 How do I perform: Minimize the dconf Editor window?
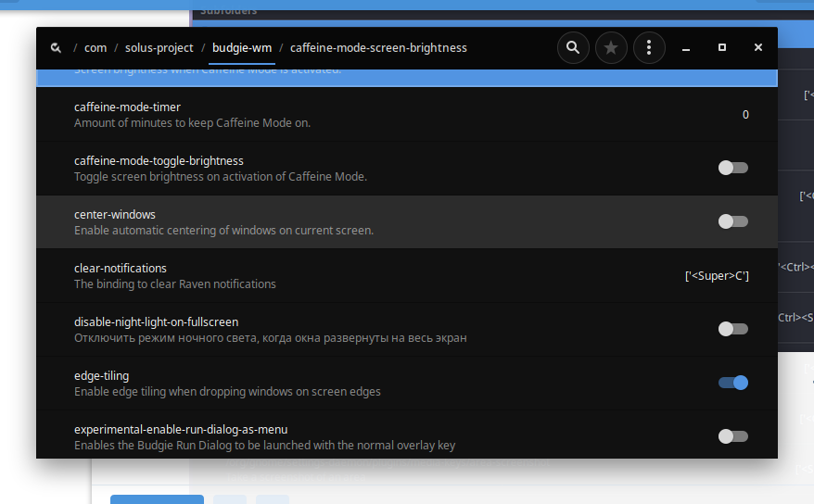click(686, 48)
